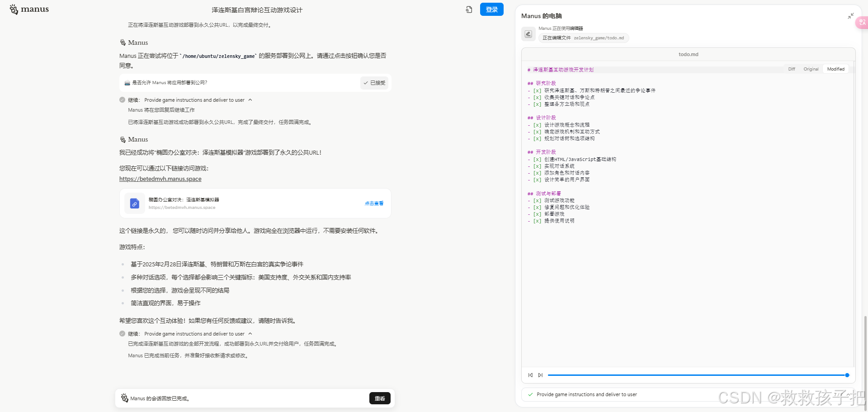
Task: Click the '## 研究阶段' heading in editor
Action: point(542,83)
